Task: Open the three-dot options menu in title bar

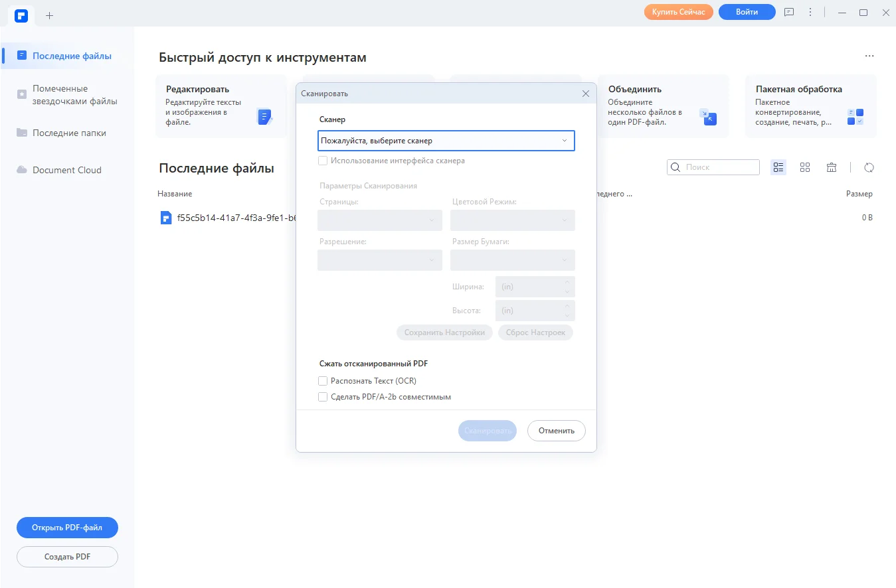Action: pyautogui.click(x=810, y=13)
